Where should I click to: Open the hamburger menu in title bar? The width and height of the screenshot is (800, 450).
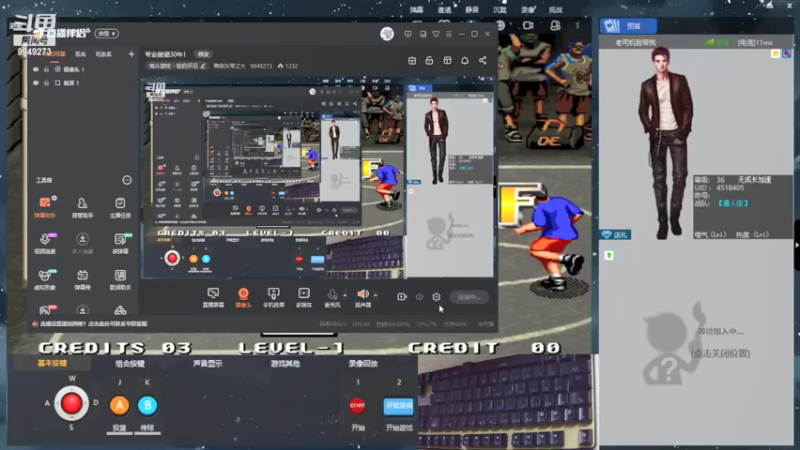(449, 34)
